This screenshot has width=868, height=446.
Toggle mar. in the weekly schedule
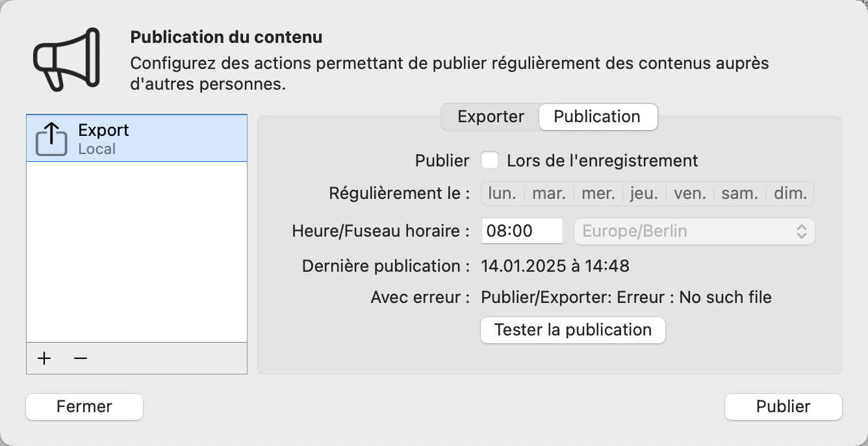[549, 193]
